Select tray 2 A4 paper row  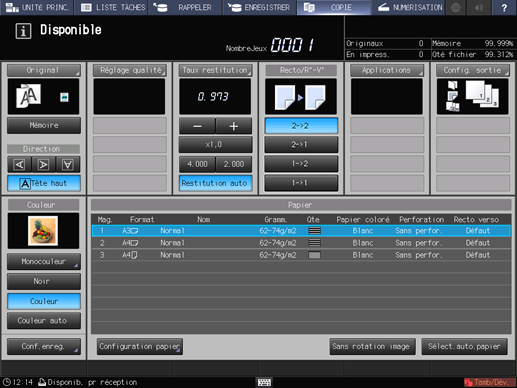301,243
